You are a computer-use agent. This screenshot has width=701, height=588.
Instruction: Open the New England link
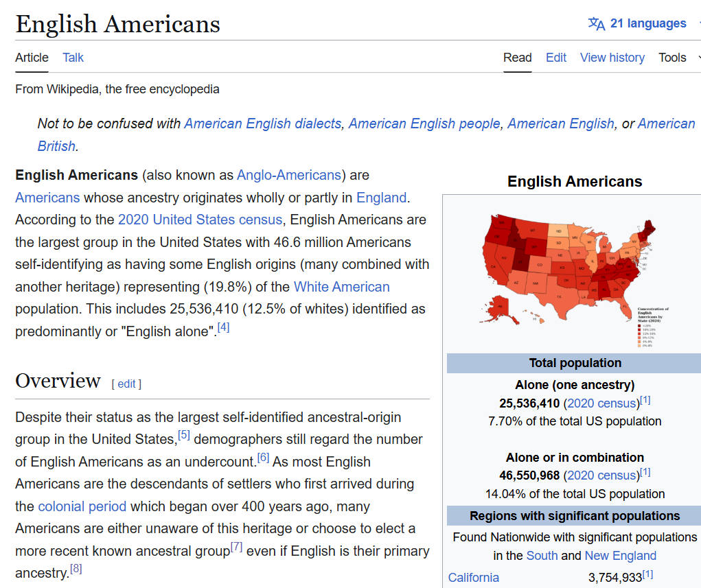tap(620, 556)
